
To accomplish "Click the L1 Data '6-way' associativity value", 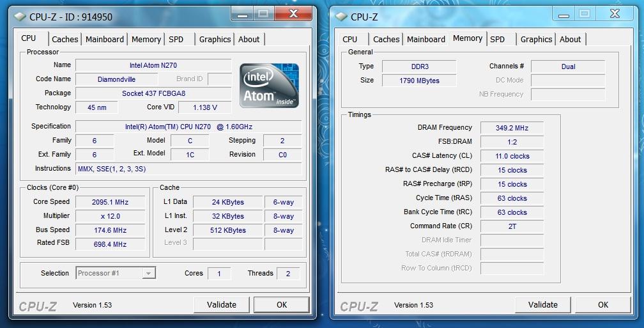I will [x=284, y=202].
